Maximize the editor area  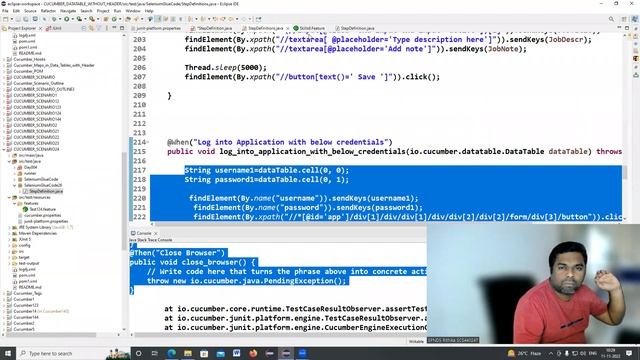[x=627, y=28]
